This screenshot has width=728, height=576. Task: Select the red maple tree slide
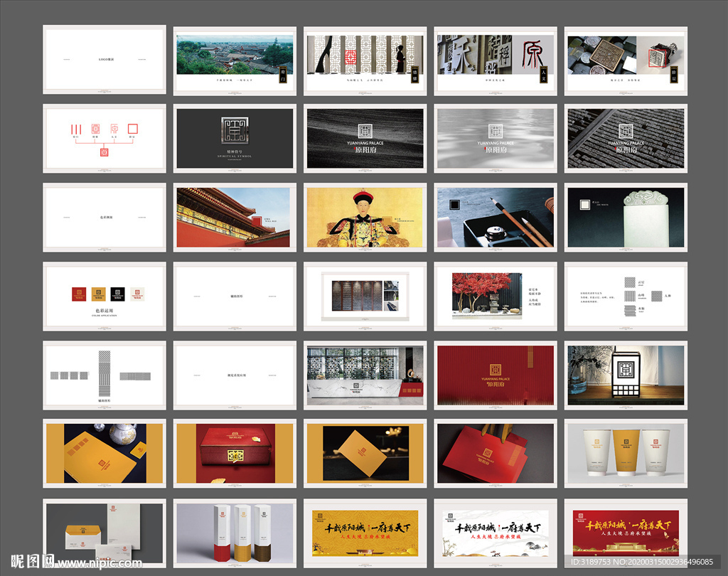[496, 296]
